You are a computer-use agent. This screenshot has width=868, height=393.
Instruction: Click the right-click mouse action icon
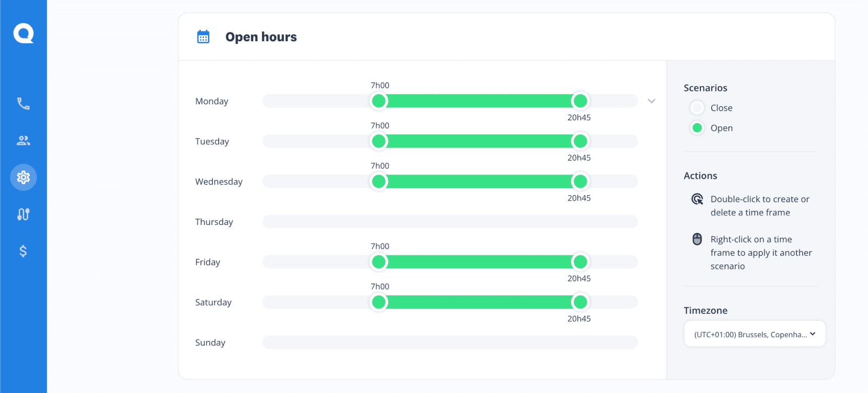(x=697, y=239)
